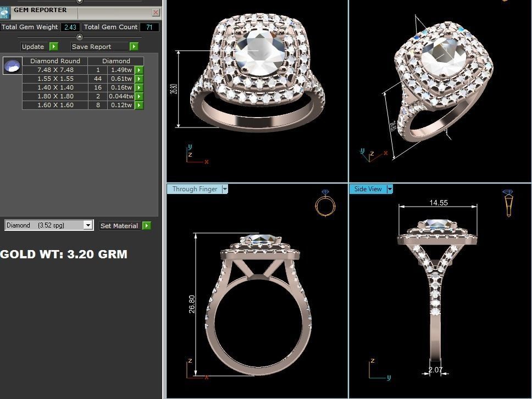The height and width of the screenshot is (399, 532).
Task: Click the 0.61tw weight cell
Action: pos(121,79)
